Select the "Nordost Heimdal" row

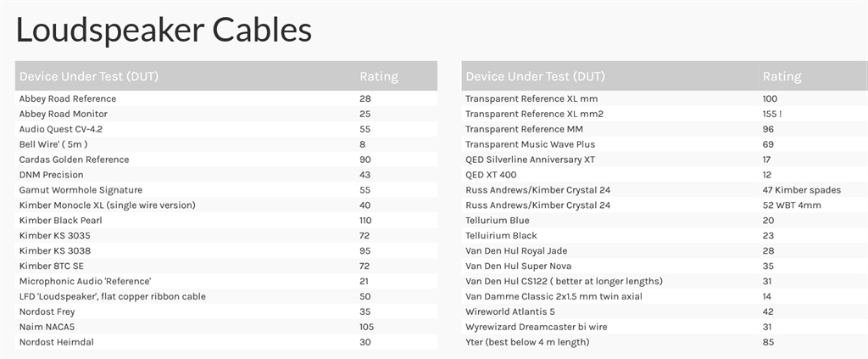[56, 342]
